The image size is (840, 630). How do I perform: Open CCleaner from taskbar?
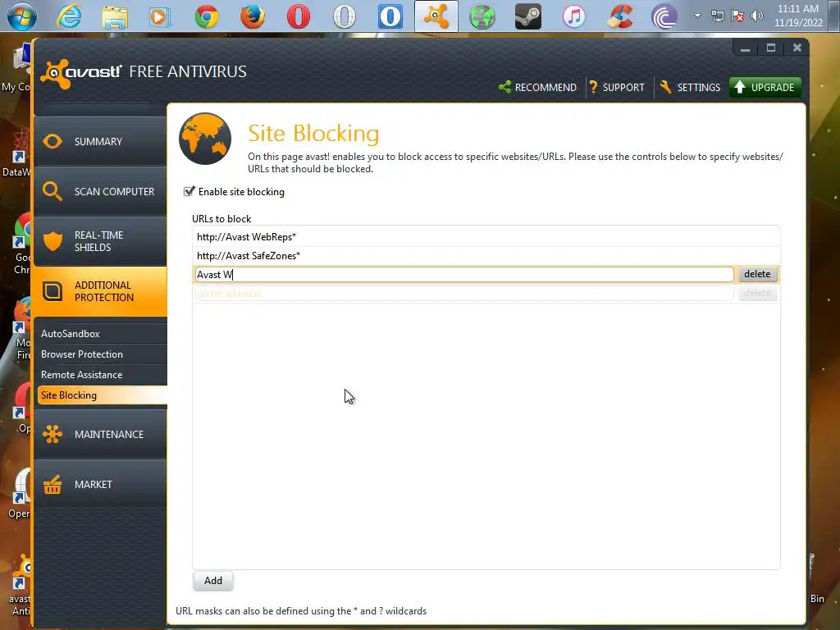click(x=620, y=16)
